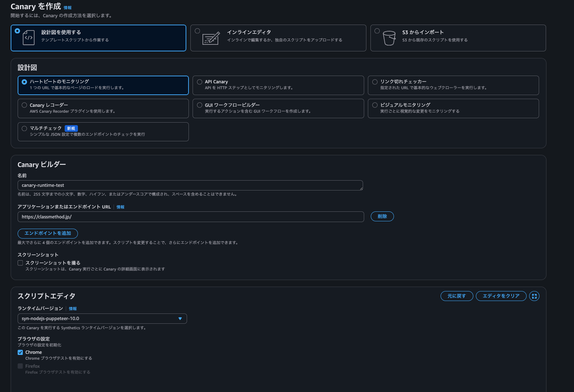Click the S3 bucket icon on S3 からインポート card
The width and height of the screenshot is (574, 392).
coord(389,37)
